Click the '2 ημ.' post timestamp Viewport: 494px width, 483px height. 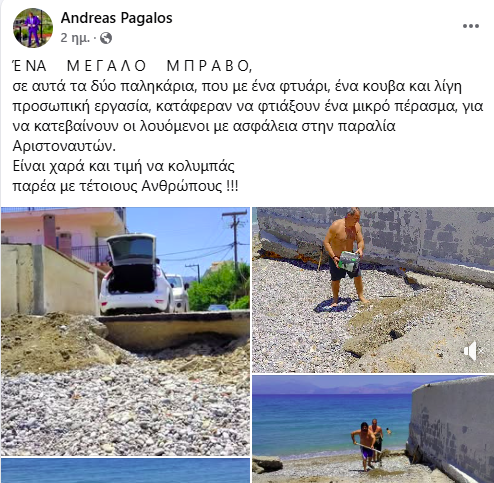(x=75, y=38)
